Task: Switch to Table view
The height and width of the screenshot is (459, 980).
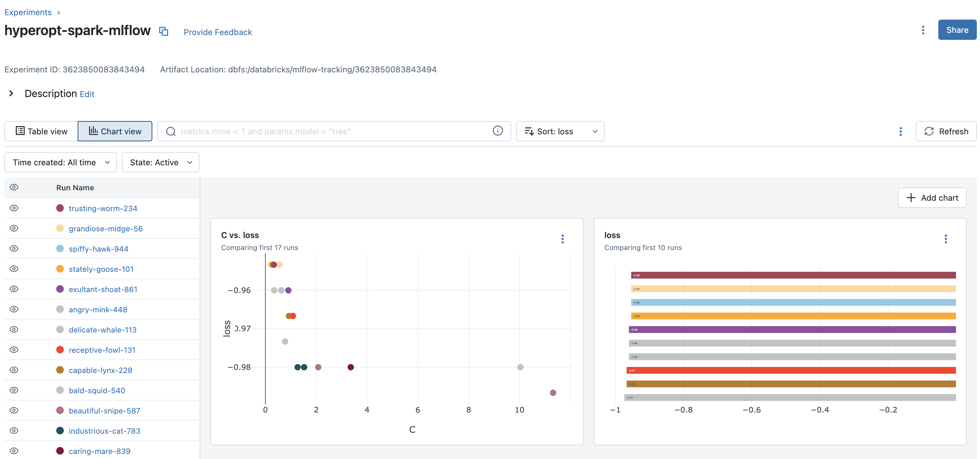Action: pos(41,131)
